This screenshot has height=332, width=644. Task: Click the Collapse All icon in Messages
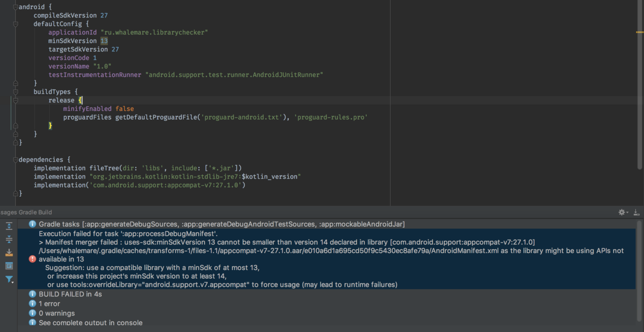(9, 239)
